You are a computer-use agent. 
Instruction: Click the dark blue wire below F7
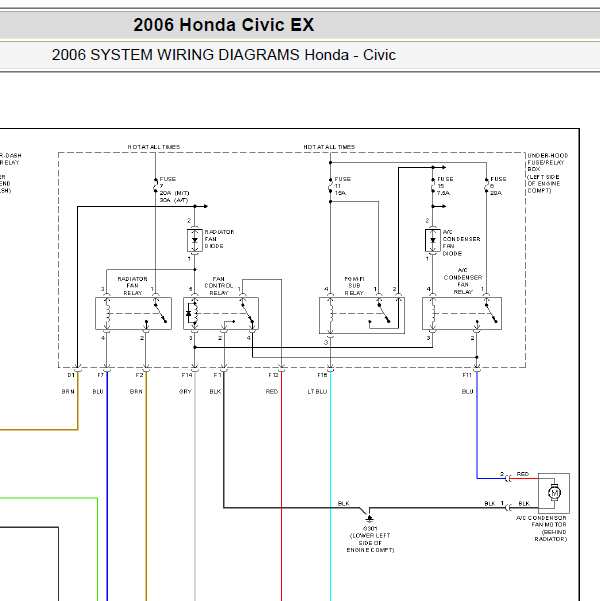click(107, 487)
